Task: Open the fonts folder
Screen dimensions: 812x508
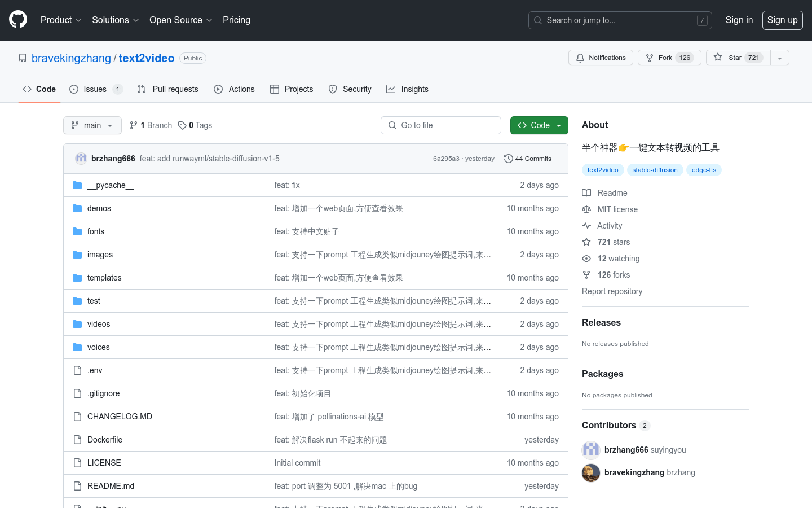Action: [96, 231]
